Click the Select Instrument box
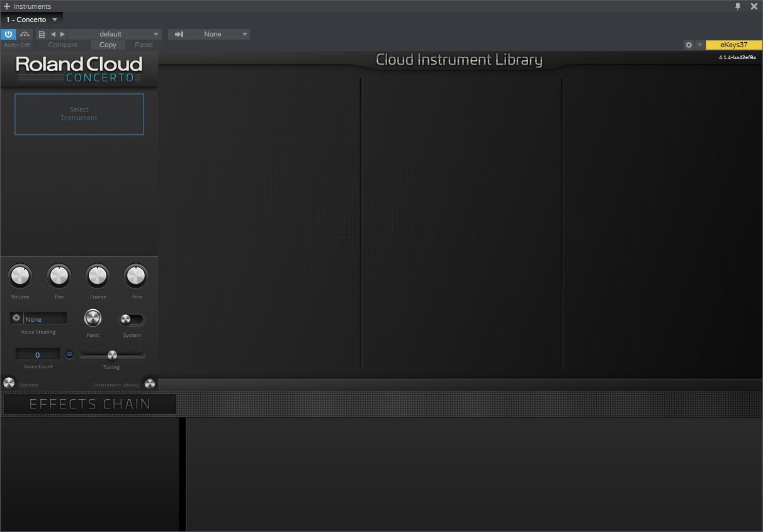Screen dimensions: 763x532 (x=79, y=114)
